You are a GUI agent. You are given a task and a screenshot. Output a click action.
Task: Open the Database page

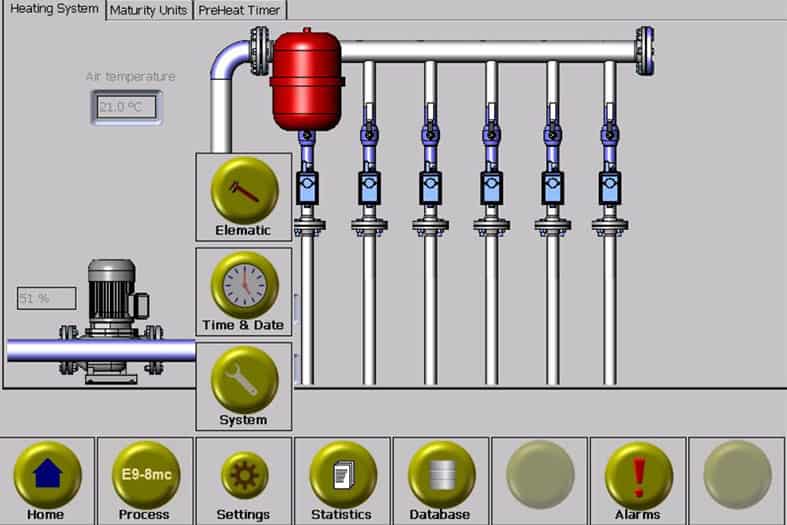[x=441, y=474]
